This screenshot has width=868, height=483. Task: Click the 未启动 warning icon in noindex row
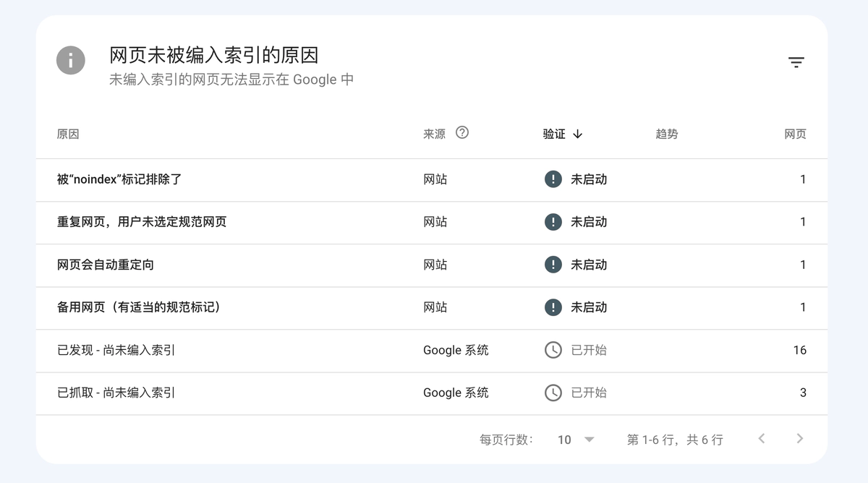tap(553, 179)
